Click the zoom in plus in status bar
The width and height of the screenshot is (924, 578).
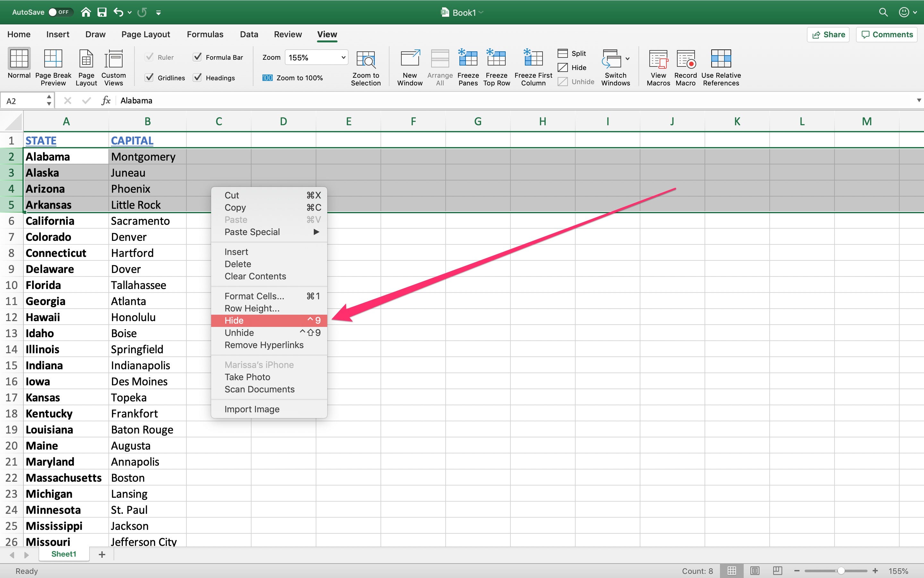click(875, 571)
